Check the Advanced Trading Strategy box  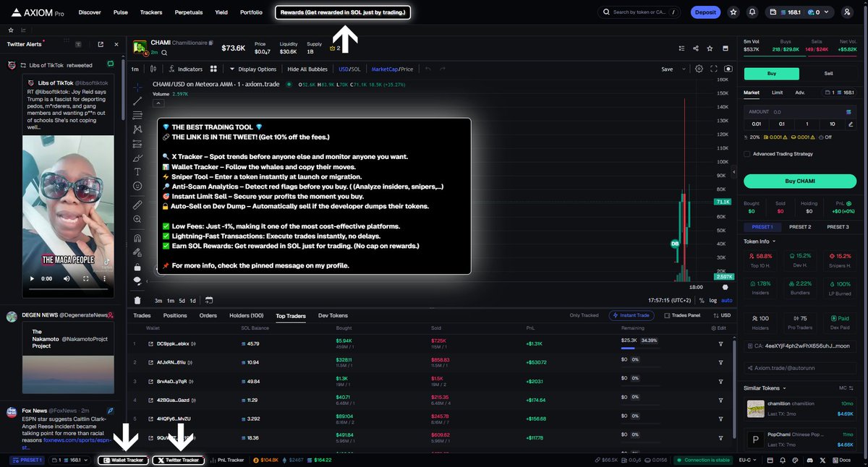tap(746, 153)
